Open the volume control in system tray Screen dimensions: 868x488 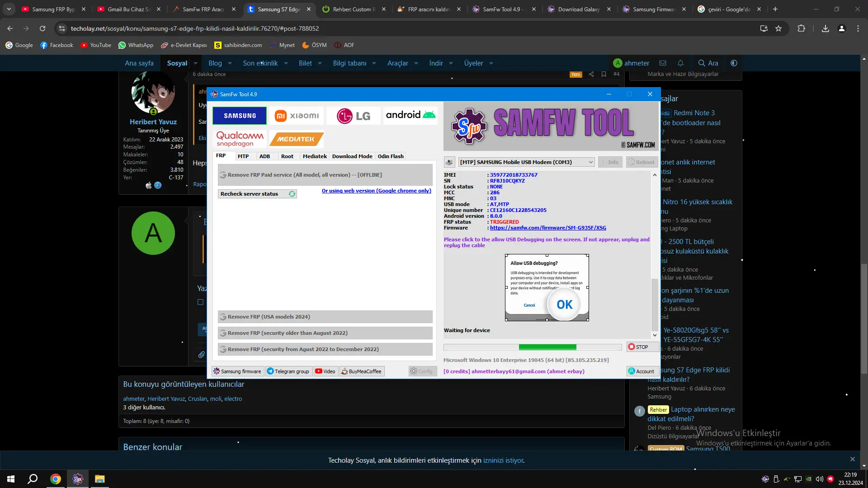click(820, 479)
